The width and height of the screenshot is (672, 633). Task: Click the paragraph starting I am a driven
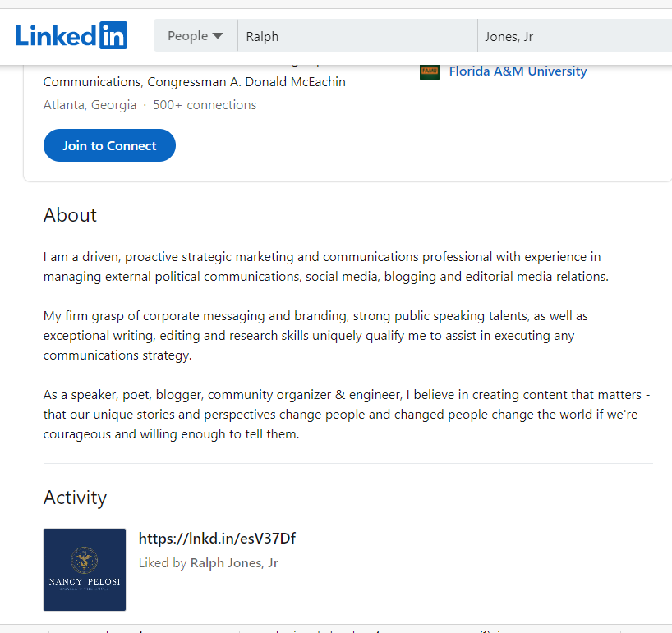[325, 266]
